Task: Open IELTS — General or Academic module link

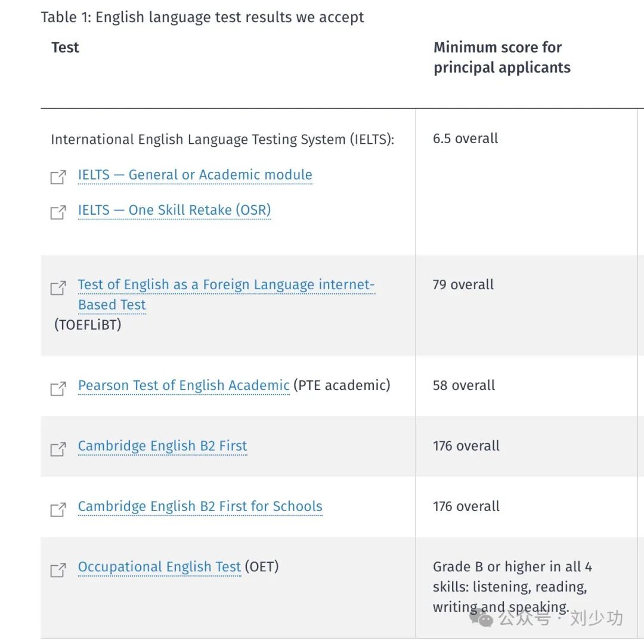Action: 195,175
